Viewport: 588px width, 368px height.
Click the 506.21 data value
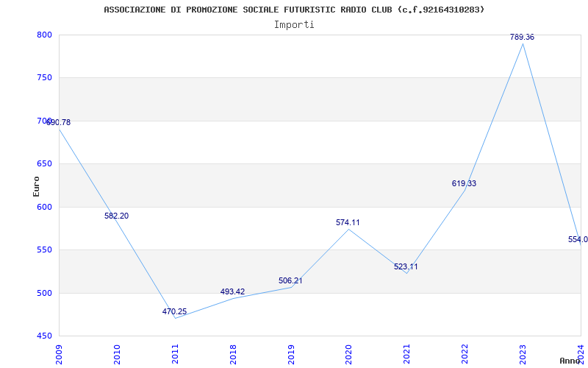[x=290, y=281]
